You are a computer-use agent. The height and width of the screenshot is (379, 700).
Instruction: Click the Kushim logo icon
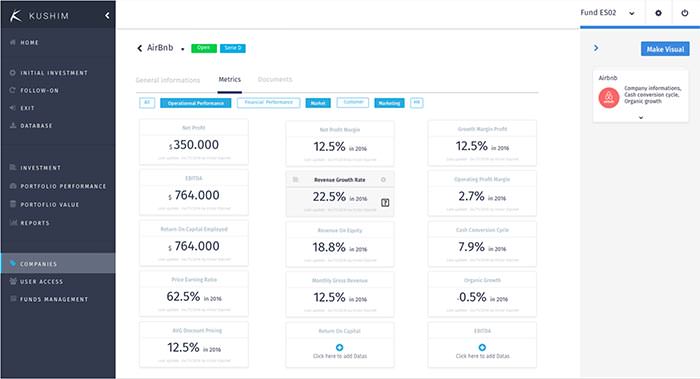click(16, 16)
